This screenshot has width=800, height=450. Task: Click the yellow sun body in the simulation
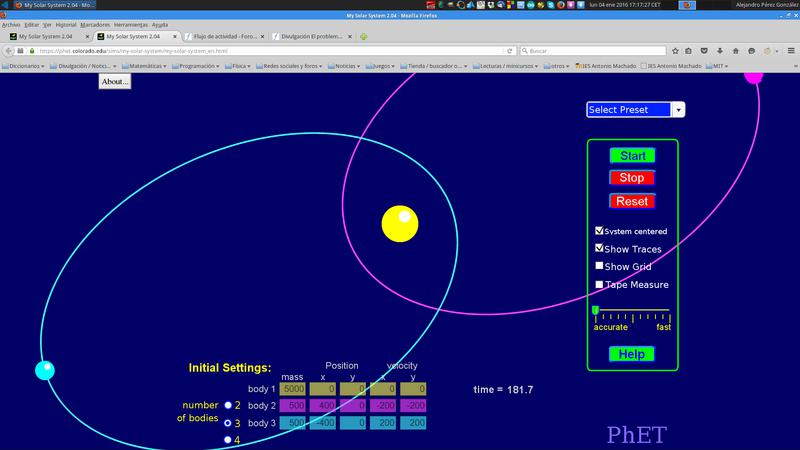[x=400, y=224]
